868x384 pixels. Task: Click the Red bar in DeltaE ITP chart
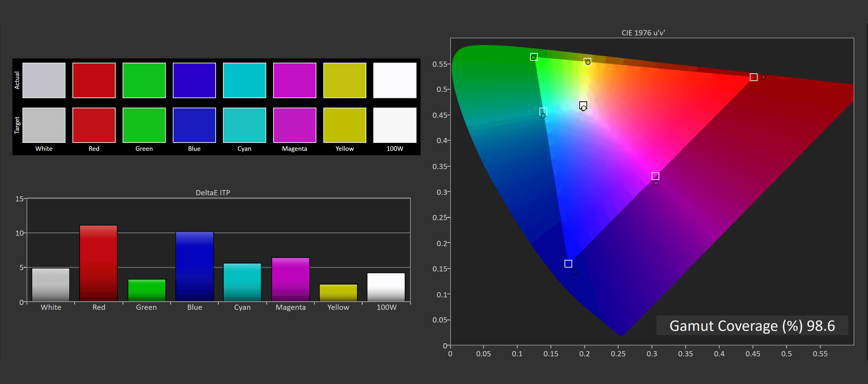click(98, 263)
